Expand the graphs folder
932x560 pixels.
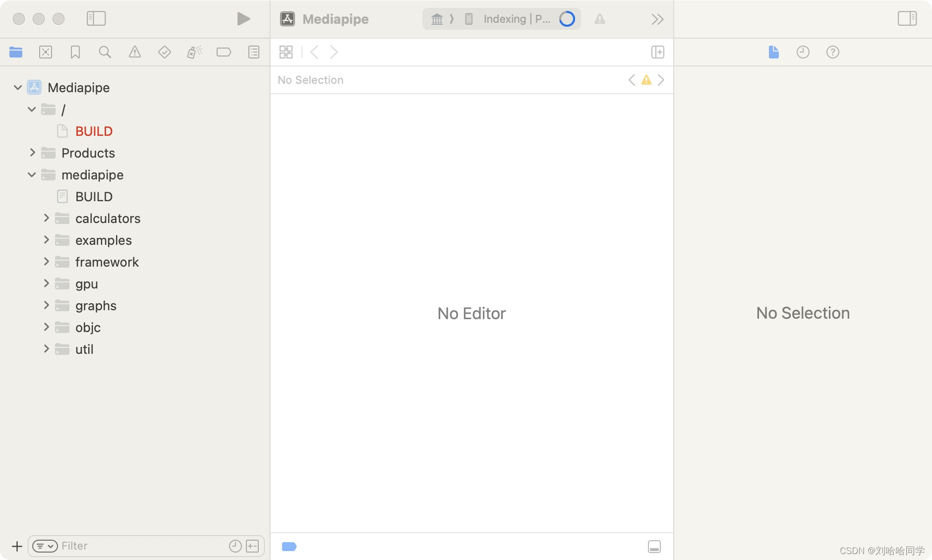point(46,305)
